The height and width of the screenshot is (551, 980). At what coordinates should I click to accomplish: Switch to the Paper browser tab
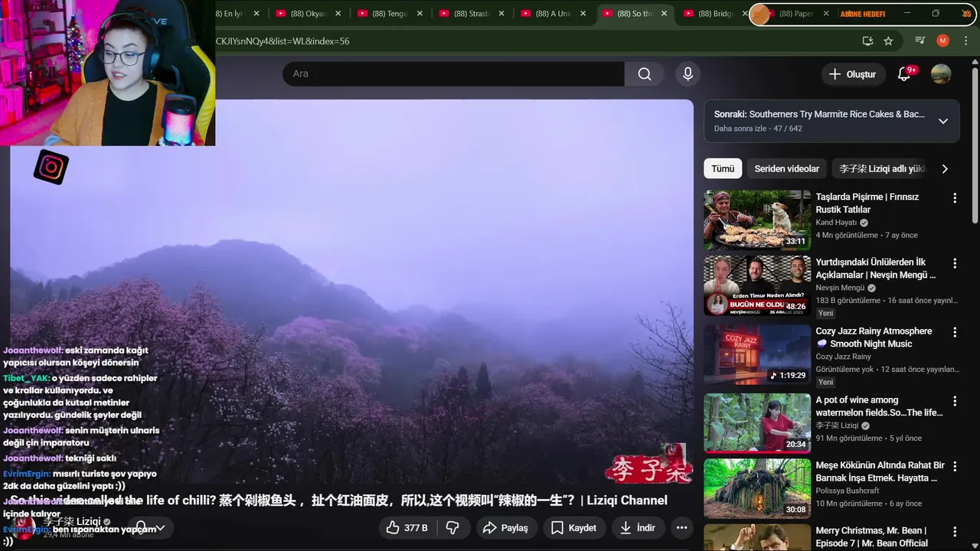coord(796,14)
